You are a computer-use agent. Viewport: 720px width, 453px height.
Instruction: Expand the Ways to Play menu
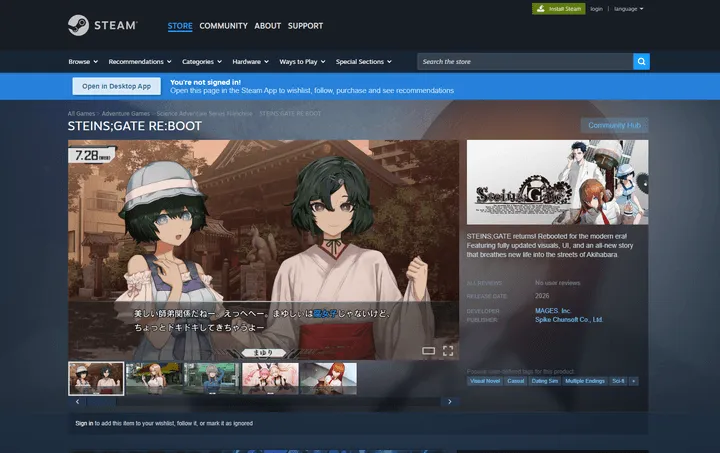click(302, 62)
